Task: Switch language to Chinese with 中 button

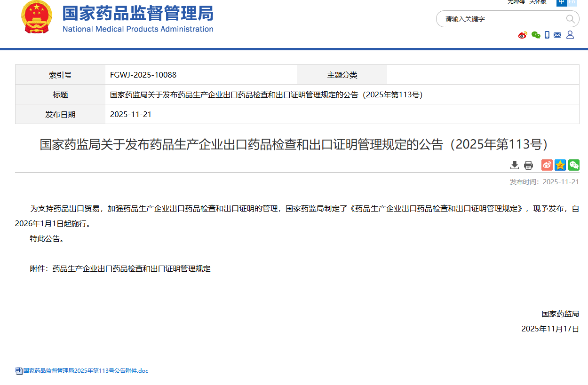Action: 561,2
